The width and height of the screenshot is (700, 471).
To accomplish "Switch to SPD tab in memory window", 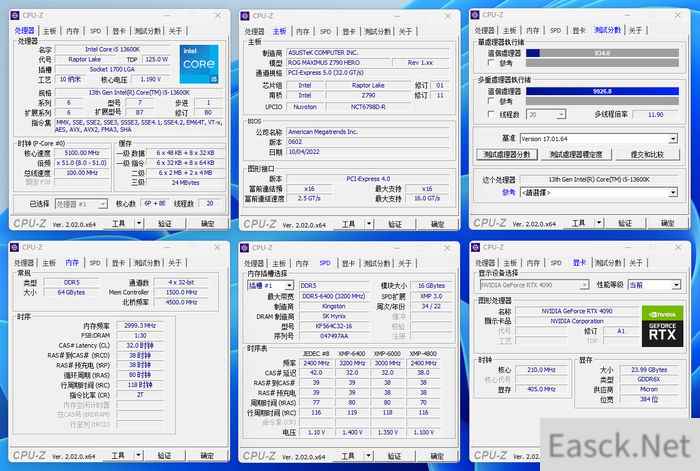I will click(x=95, y=263).
